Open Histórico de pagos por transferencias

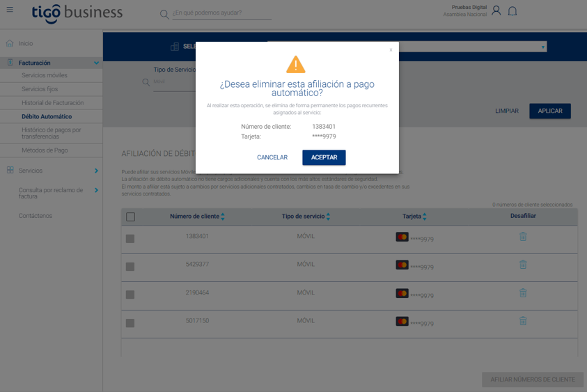(x=52, y=133)
